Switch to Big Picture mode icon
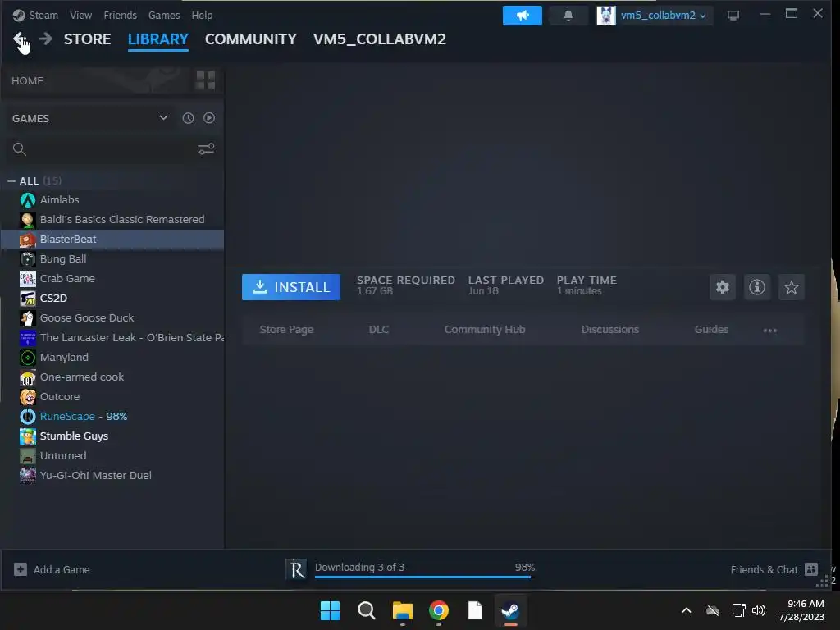Image resolution: width=840 pixels, height=630 pixels. (733, 16)
